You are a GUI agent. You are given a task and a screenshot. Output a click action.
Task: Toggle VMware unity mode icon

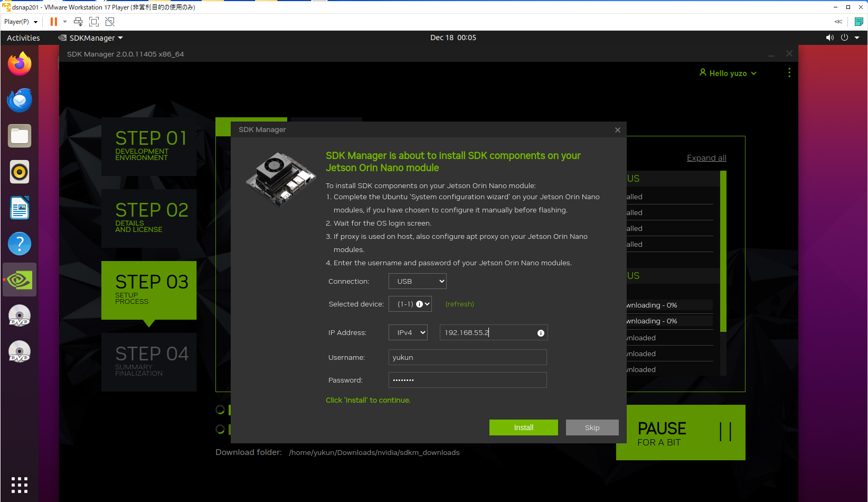click(x=110, y=22)
